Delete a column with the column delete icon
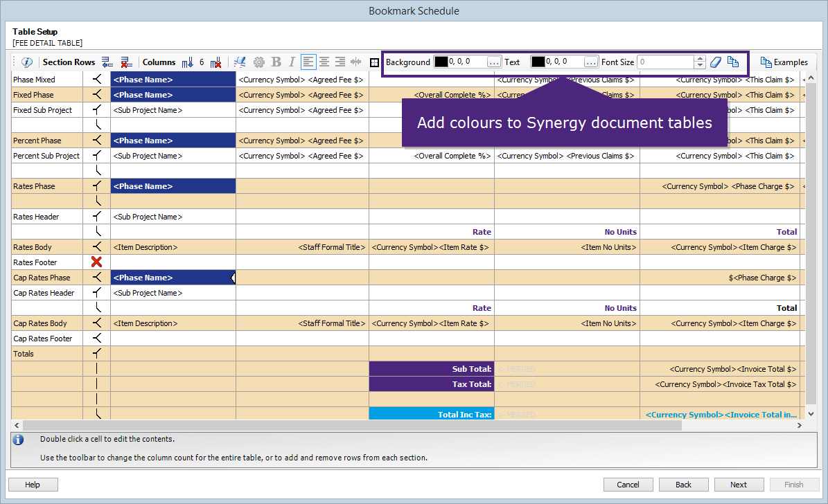Viewport: 828px width, 504px height. pos(215,62)
